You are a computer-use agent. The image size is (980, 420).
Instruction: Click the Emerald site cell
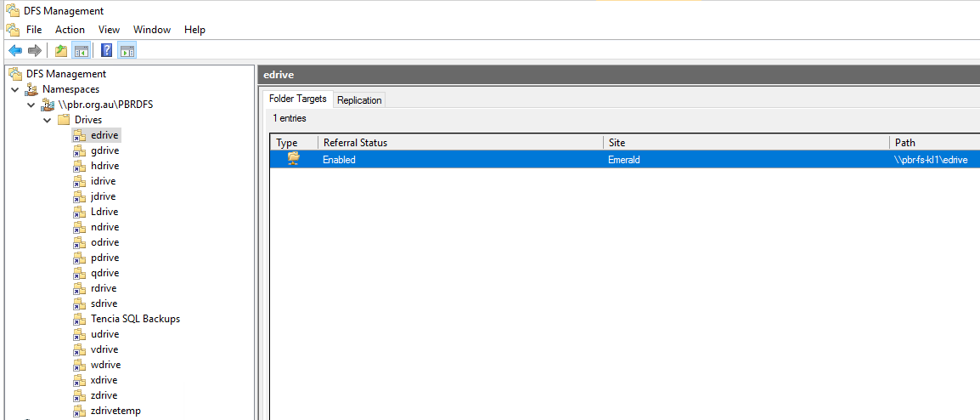(623, 160)
